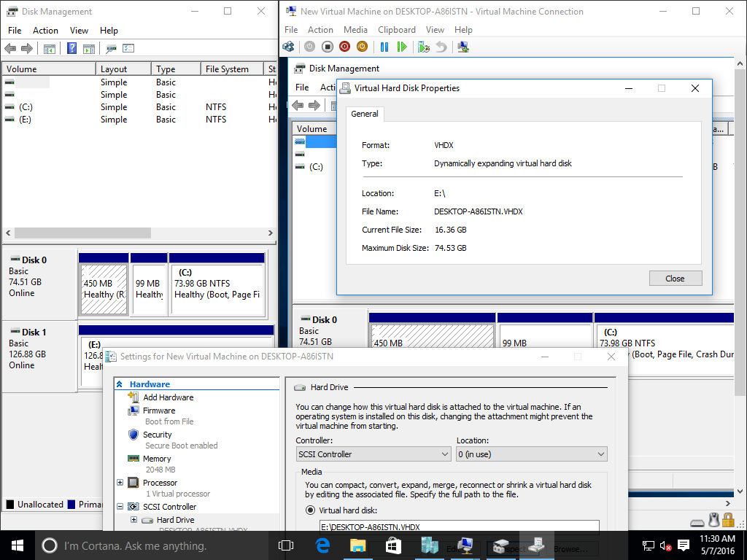
Task: Pause the virtual machine
Action: (384, 47)
